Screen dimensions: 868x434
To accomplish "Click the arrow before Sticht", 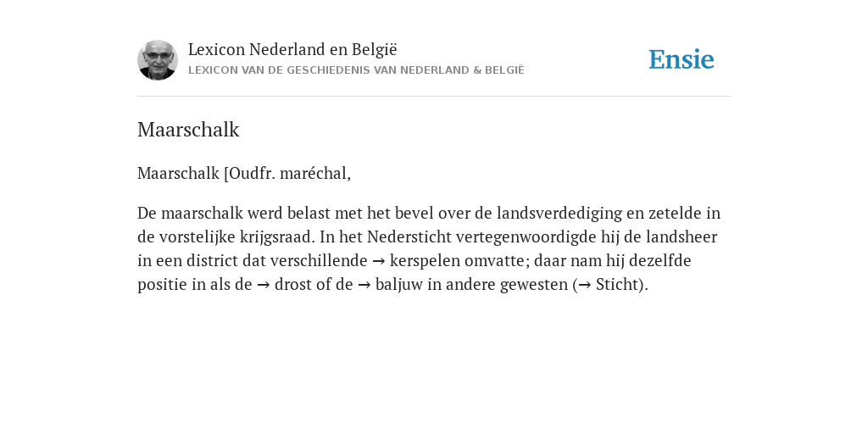I will (x=585, y=285).
